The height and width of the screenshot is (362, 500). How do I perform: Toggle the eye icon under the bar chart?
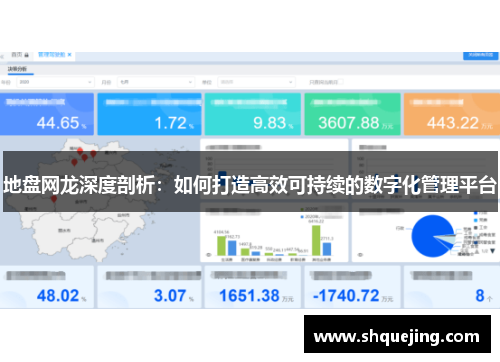tap(209, 255)
